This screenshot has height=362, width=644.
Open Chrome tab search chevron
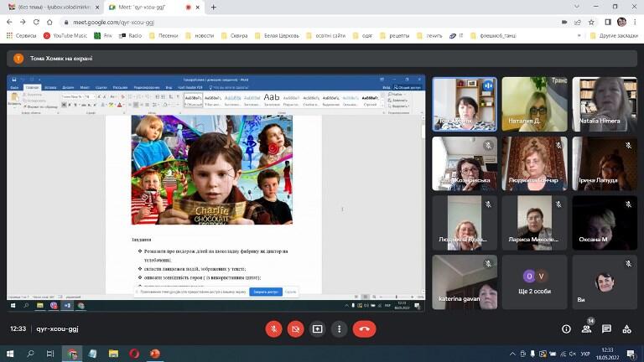pyautogui.click(x=577, y=7)
